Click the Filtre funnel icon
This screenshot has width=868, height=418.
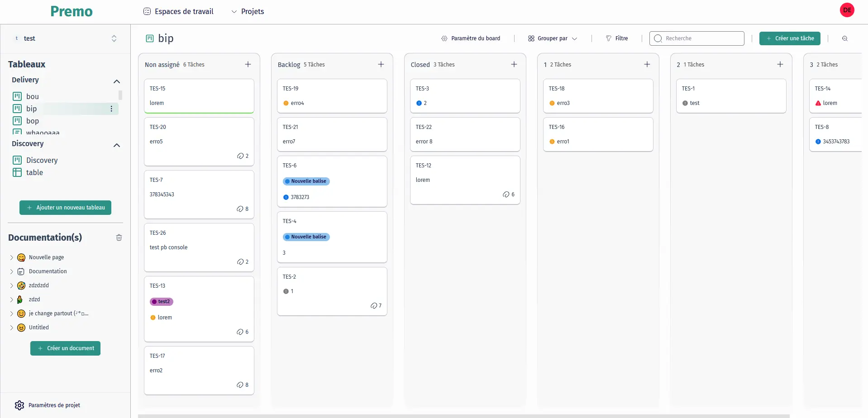(x=609, y=38)
